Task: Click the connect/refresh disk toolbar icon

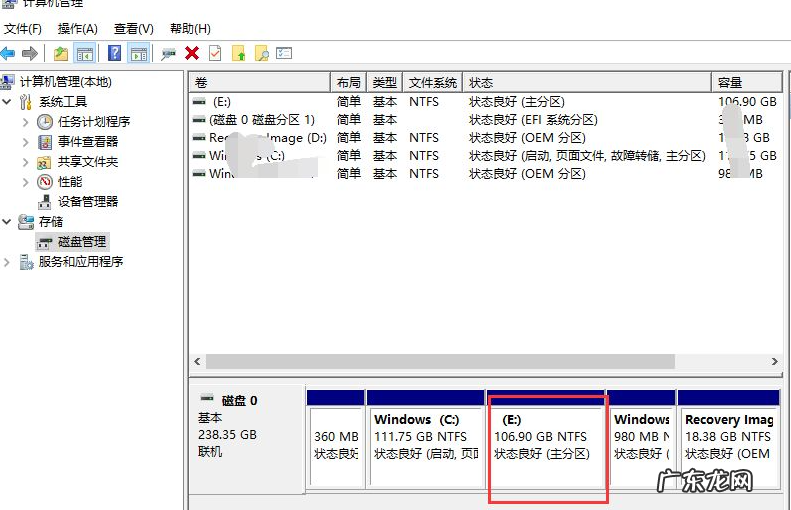Action: click(x=168, y=53)
